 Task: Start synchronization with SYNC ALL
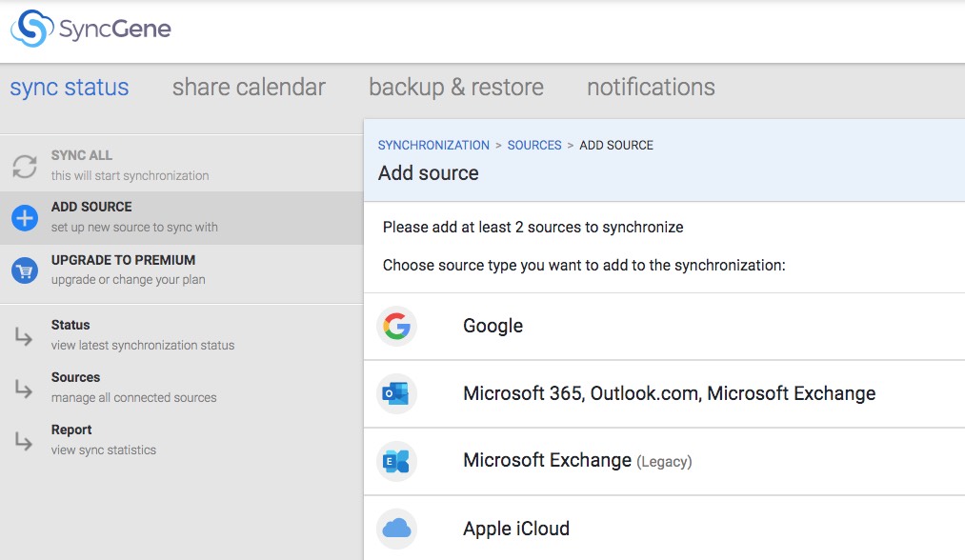click(182, 166)
